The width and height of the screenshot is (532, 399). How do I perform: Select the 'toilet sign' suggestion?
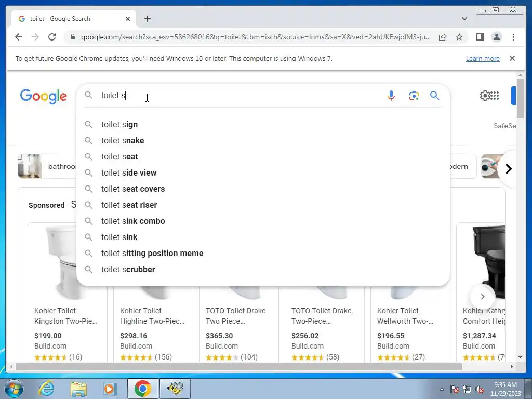263,125
